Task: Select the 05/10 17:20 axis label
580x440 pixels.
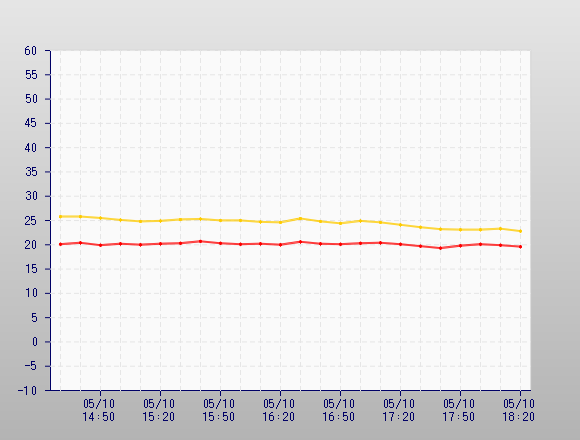Action: [398, 410]
